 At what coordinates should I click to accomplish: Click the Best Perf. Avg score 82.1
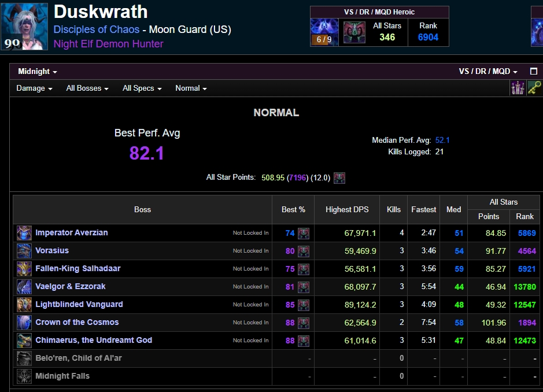pyautogui.click(x=146, y=153)
